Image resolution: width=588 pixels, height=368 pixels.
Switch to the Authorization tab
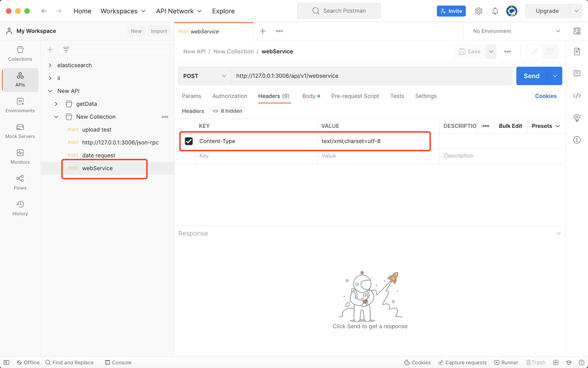coord(230,96)
